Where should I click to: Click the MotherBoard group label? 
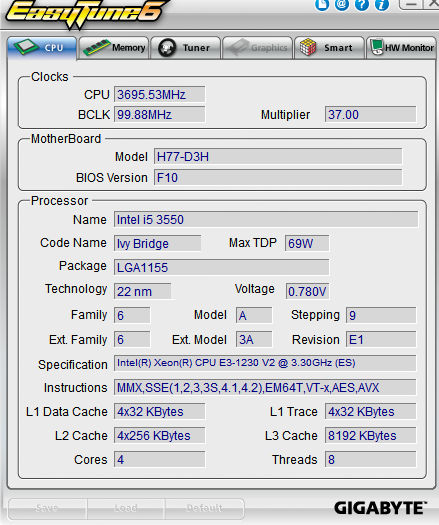coord(66,139)
